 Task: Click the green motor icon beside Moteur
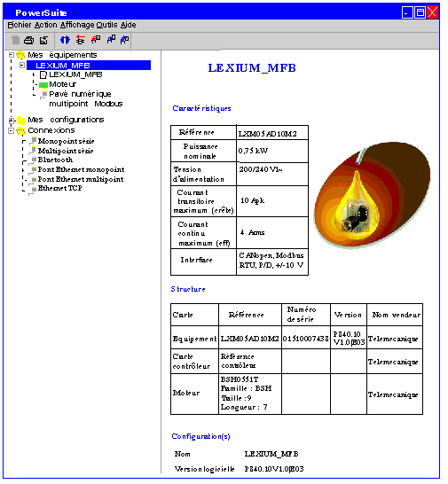tap(43, 84)
